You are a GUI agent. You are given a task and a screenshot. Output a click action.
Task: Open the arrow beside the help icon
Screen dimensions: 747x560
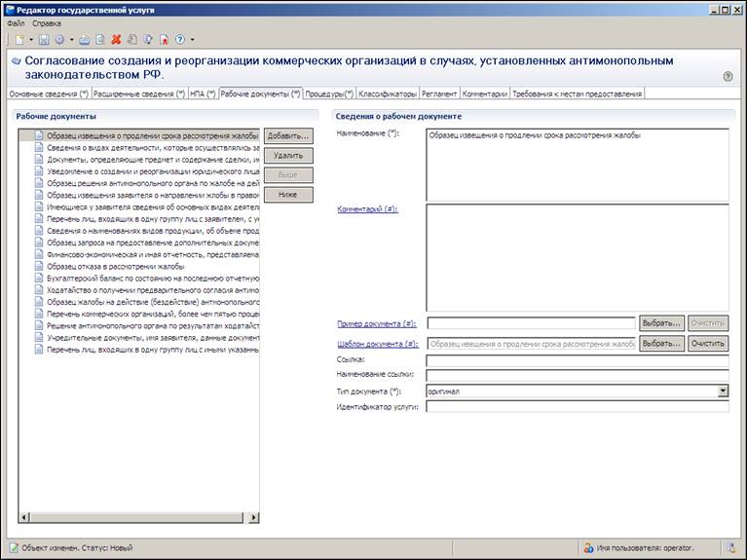pyautogui.click(x=193, y=40)
